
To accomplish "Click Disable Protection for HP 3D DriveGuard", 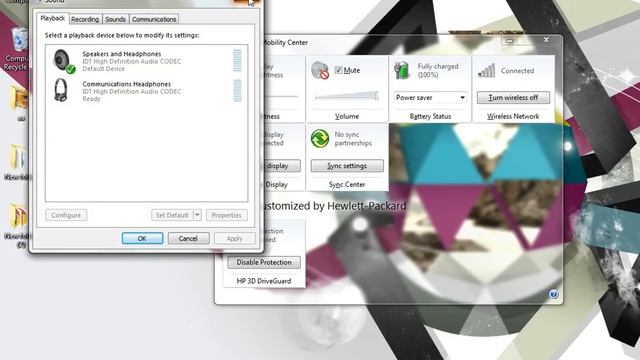I will (x=264, y=262).
